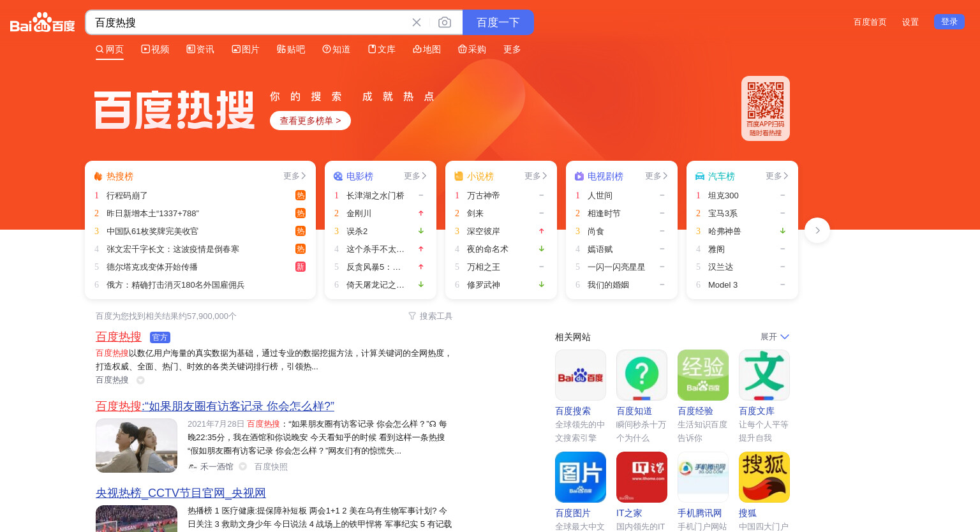Viewport: 980px width, 532px height.
Task: Click the 手机腾讯网 site icon
Action: point(703,477)
